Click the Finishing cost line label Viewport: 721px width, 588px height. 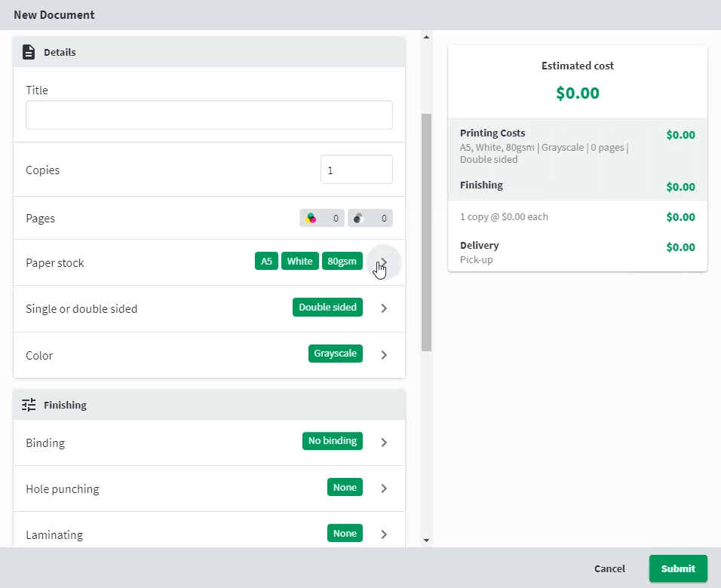tap(481, 185)
